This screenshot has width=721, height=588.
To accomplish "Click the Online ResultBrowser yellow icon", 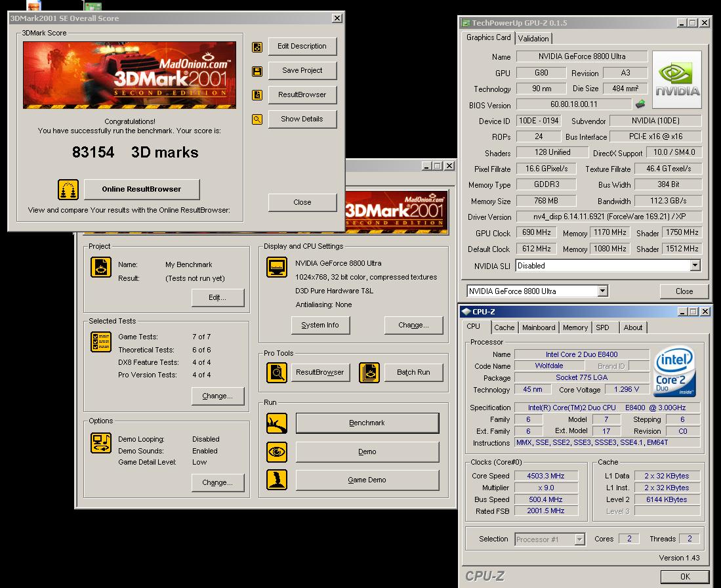I will (x=68, y=190).
